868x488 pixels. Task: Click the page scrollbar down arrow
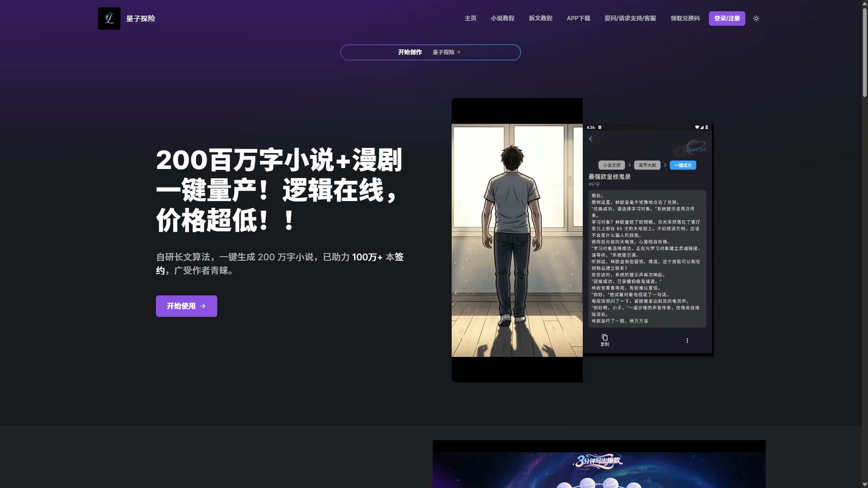click(x=864, y=484)
